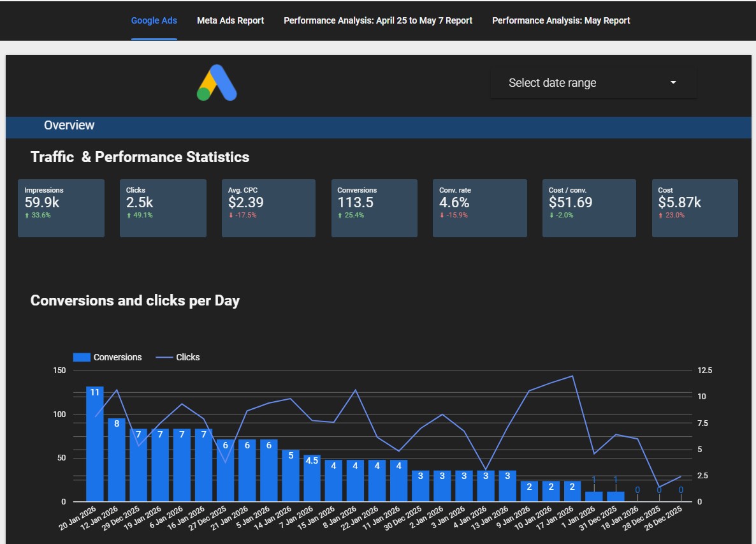Select the Conversions scorecard showing 113.5
Screen dimensions: 756x544
click(x=374, y=208)
